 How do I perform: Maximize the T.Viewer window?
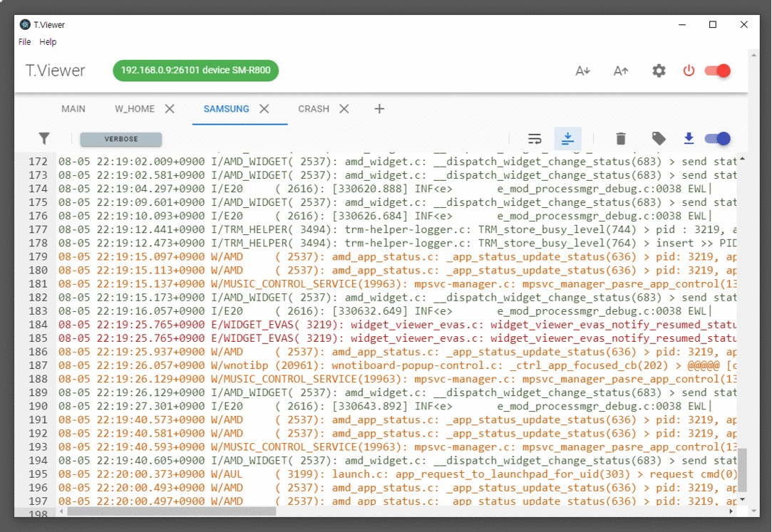[712, 25]
